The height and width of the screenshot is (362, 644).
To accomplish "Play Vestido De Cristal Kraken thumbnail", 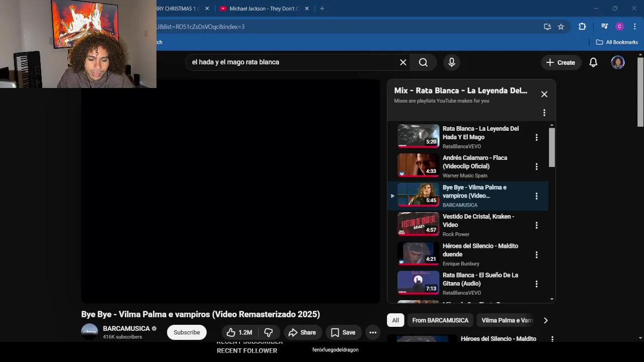I will pyautogui.click(x=418, y=224).
